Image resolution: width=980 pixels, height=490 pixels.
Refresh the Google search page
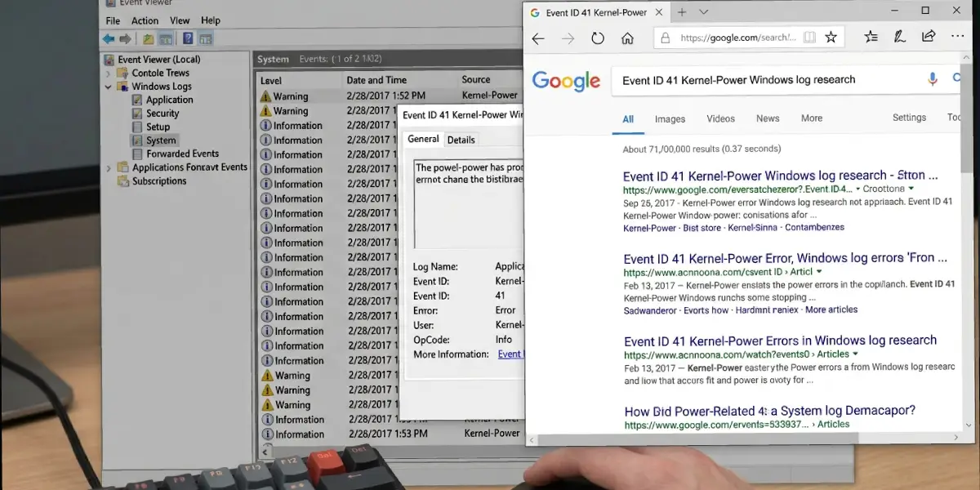598,38
